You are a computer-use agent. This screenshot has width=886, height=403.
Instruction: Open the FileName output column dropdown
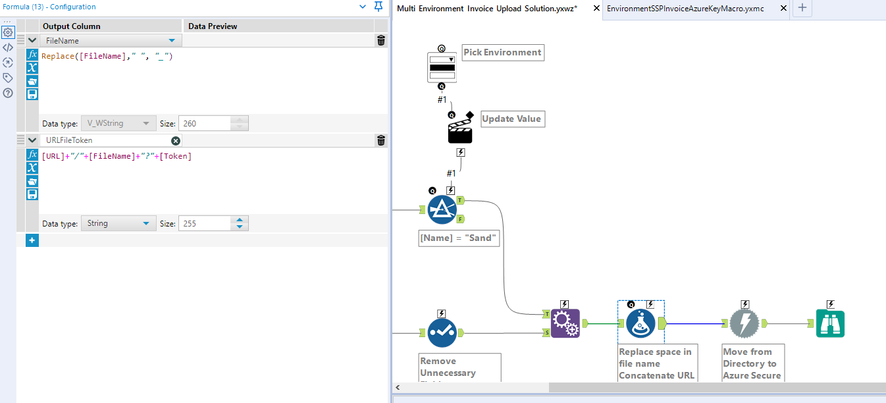point(171,41)
